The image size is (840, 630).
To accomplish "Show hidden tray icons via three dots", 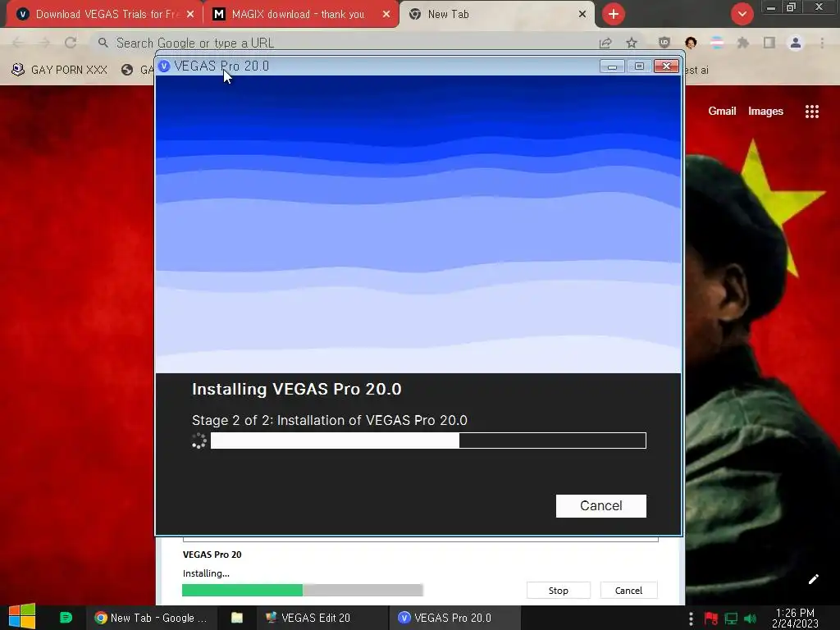I will (x=691, y=619).
